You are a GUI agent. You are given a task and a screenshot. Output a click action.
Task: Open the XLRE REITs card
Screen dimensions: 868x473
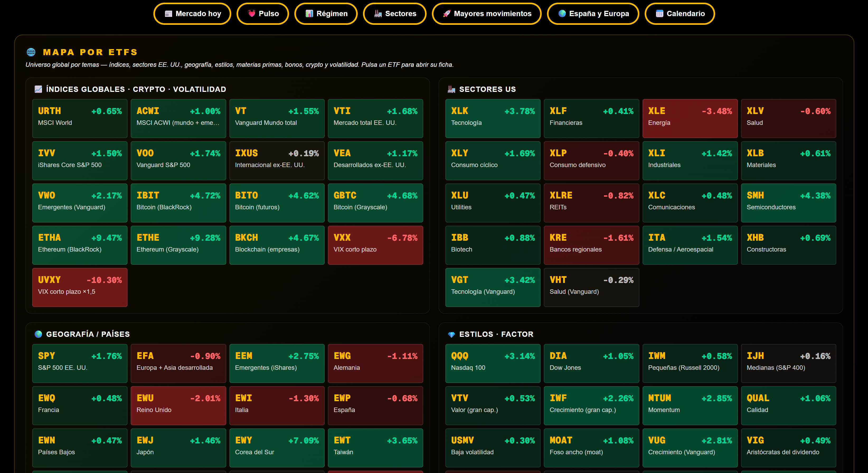[591, 203]
